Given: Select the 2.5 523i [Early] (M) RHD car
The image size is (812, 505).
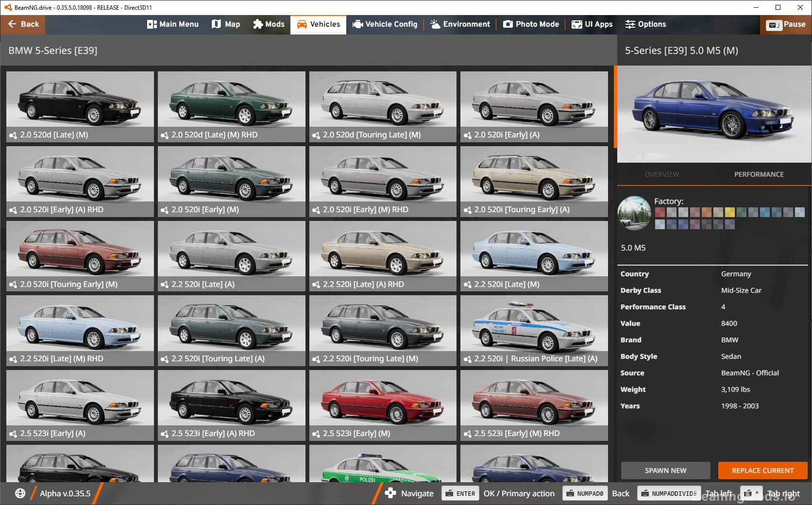Looking at the screenshot, I should coord(534,405).
